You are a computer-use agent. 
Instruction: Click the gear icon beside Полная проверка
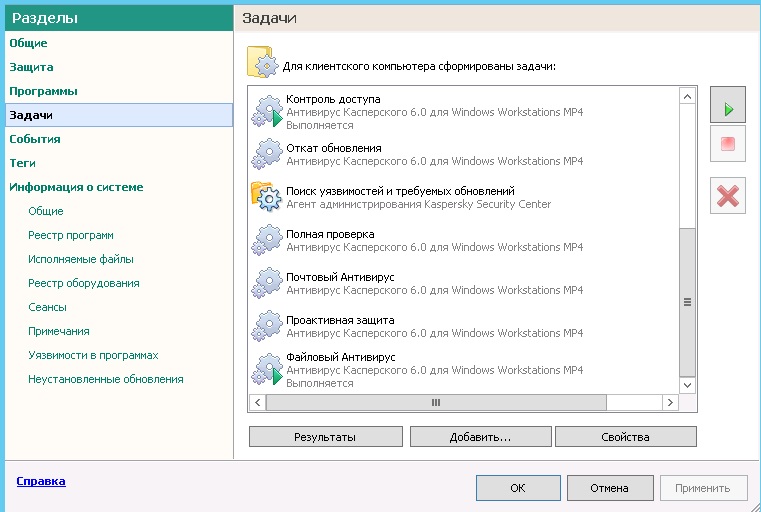266,240
